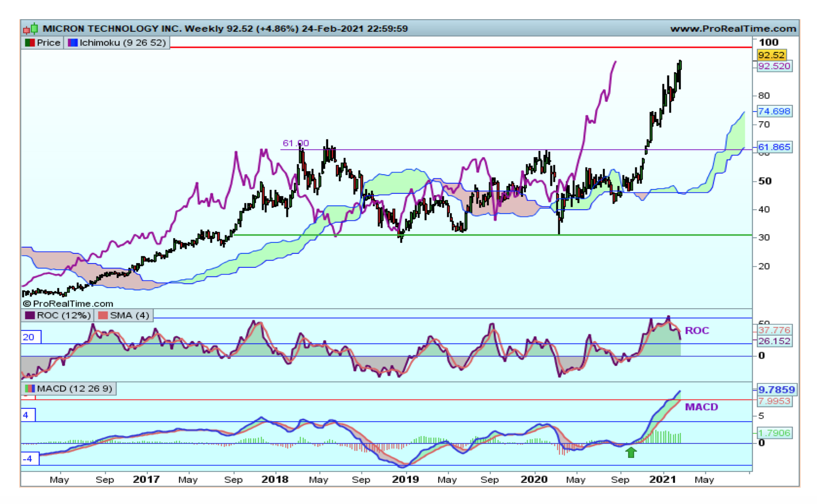This screenshot has width=817, height=504.
Task: Click the 37.776 ROC value label
Action: click(x=774, y=330)
